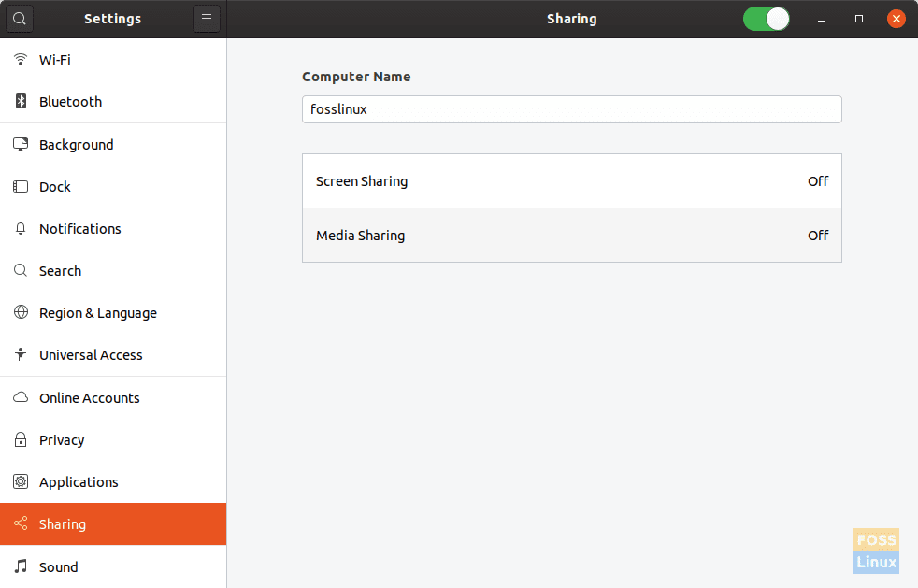Click the Privacy lock icon

coord(21,440)
